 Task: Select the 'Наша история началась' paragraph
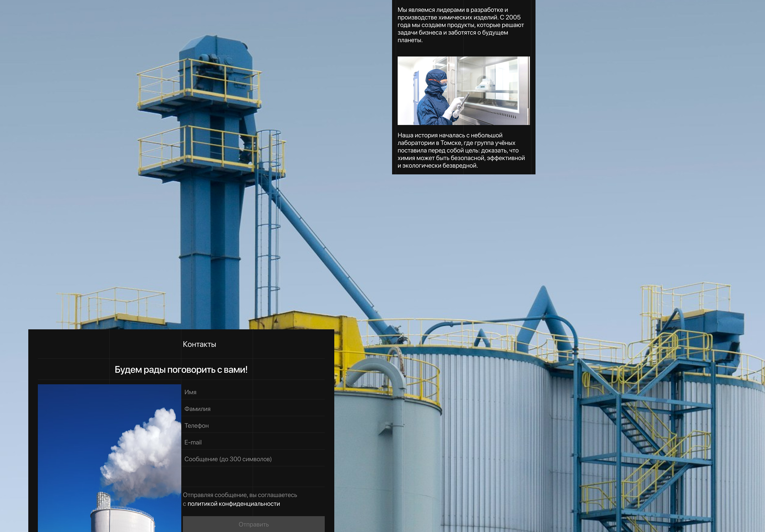coord(461,150)
